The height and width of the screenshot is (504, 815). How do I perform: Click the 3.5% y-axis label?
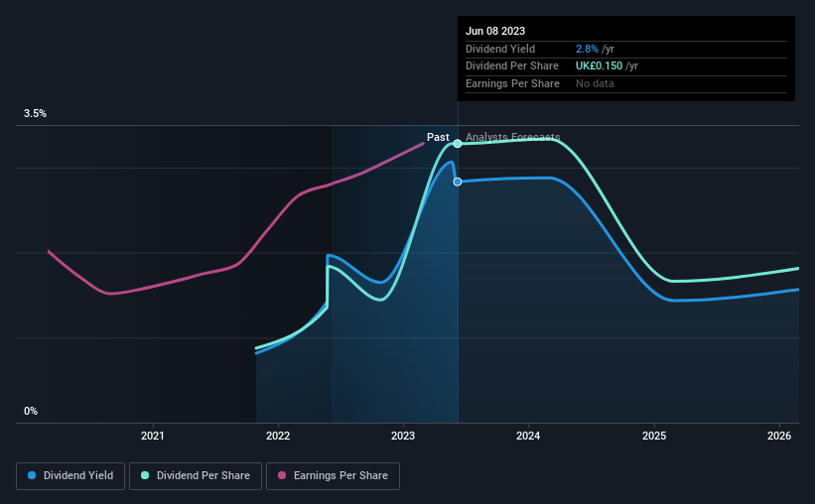click(35, 114)
